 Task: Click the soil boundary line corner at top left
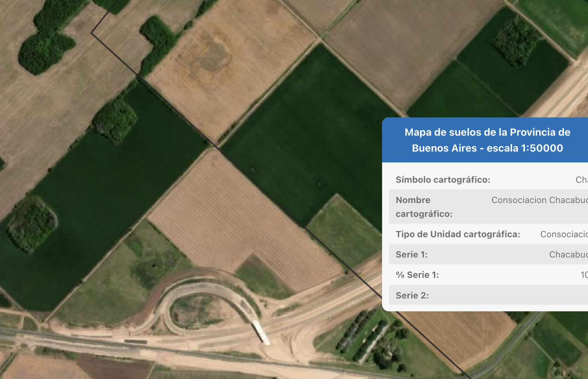pyautogui.click(x=92, y=33)
